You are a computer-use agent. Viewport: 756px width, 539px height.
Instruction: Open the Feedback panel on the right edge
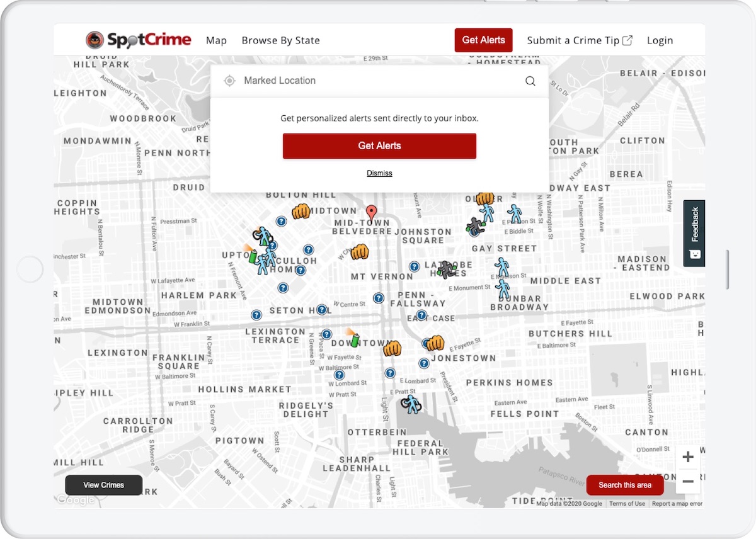[694, 234]
